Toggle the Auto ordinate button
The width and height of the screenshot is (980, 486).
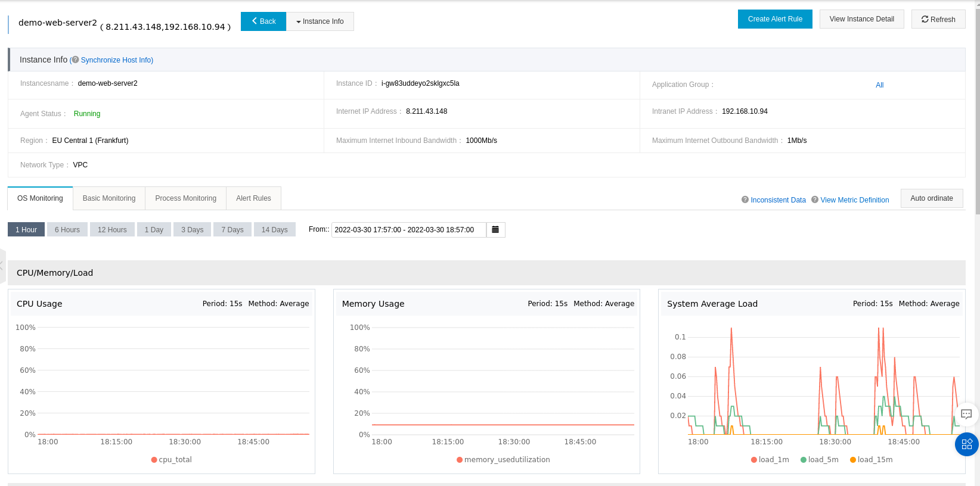[x=932, y=198]
